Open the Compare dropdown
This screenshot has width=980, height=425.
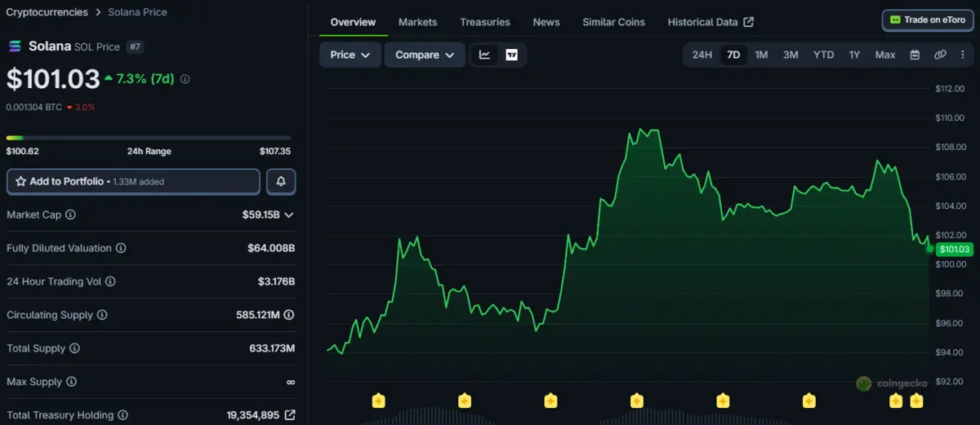coord(425,55)
